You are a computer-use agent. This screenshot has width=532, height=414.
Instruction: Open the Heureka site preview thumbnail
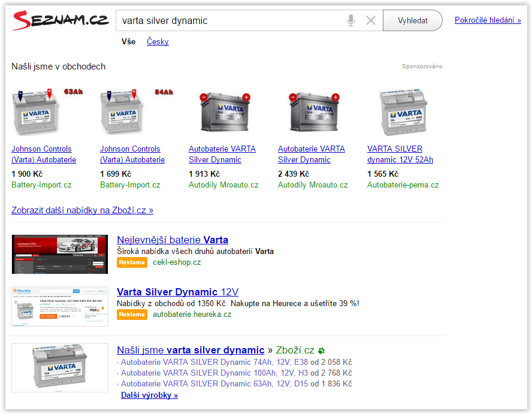pyautogui.click(x=60, y=306)
